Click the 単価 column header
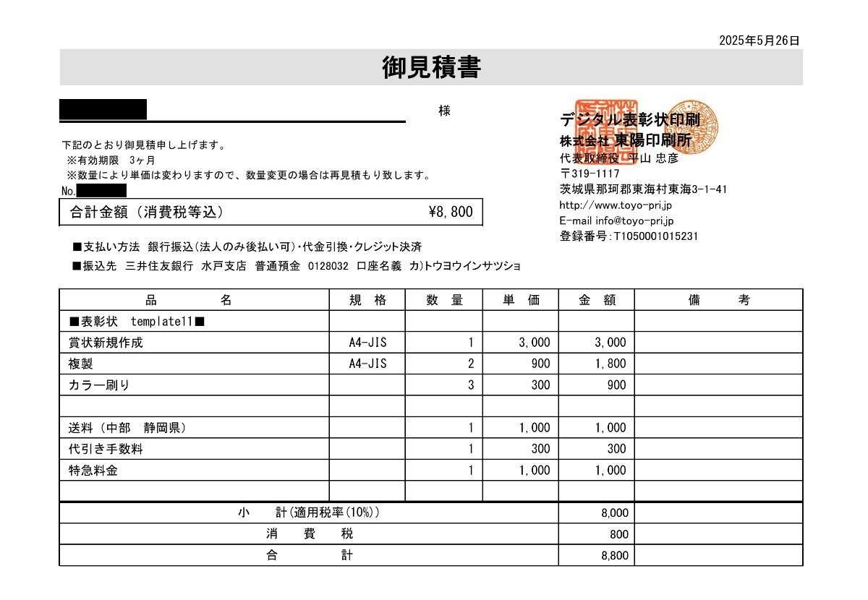This screenshot has height=600, width=868. (x=521, y=300)
